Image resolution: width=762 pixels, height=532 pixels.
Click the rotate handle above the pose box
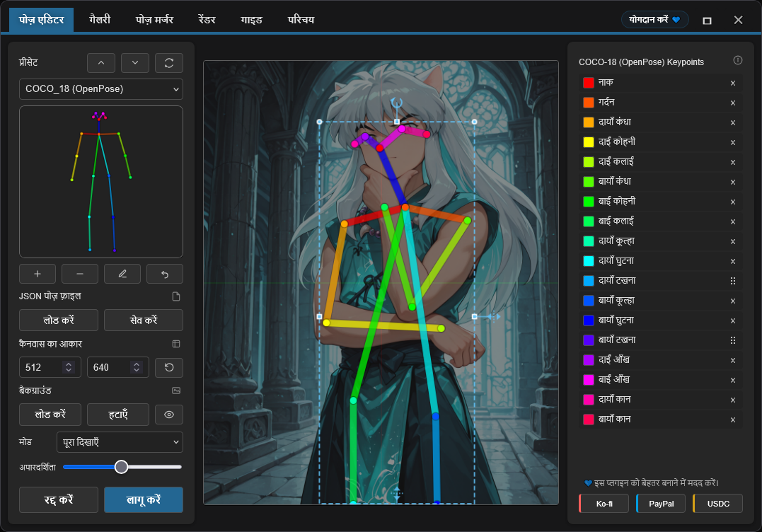pos(397,103)
